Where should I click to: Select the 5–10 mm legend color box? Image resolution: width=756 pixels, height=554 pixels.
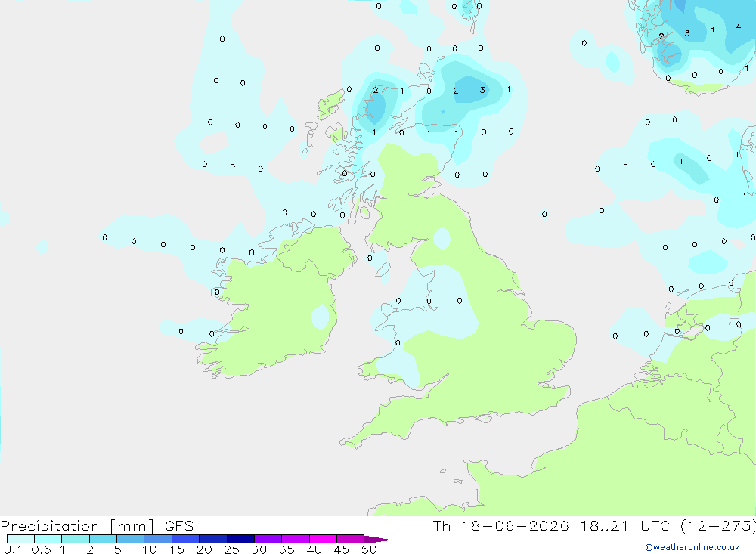point(131,539)
